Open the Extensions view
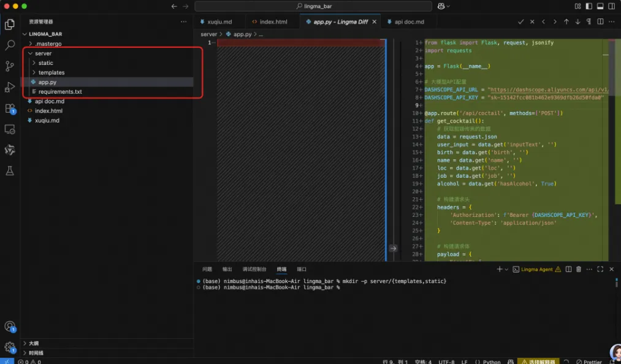The height and width of the screenshot is (364, 621). tap(10, 108)
